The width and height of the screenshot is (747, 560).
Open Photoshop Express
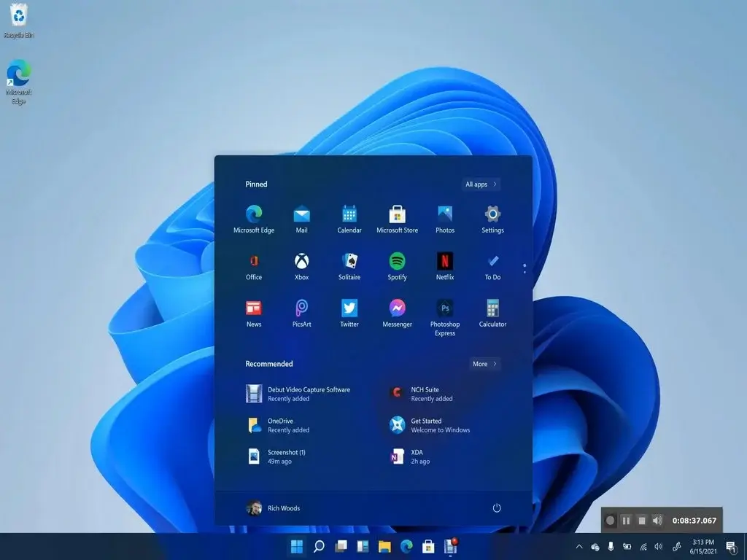coord(444,309)
